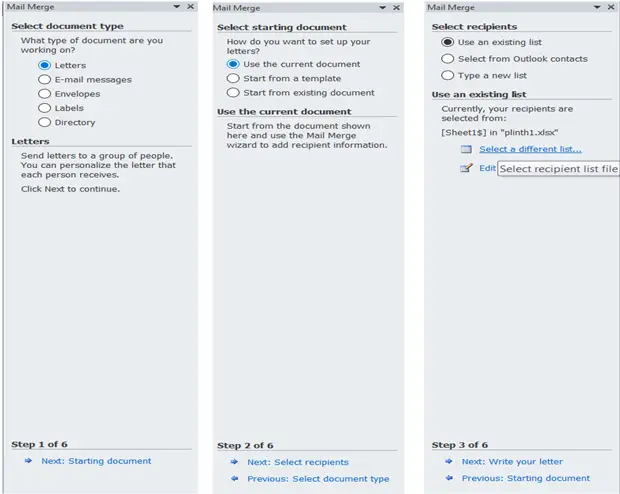Open task pane dropdown arrow in Step 3 panel
Image resolution: width=620 pixels, height=494 pixels.
click(597, 7)
